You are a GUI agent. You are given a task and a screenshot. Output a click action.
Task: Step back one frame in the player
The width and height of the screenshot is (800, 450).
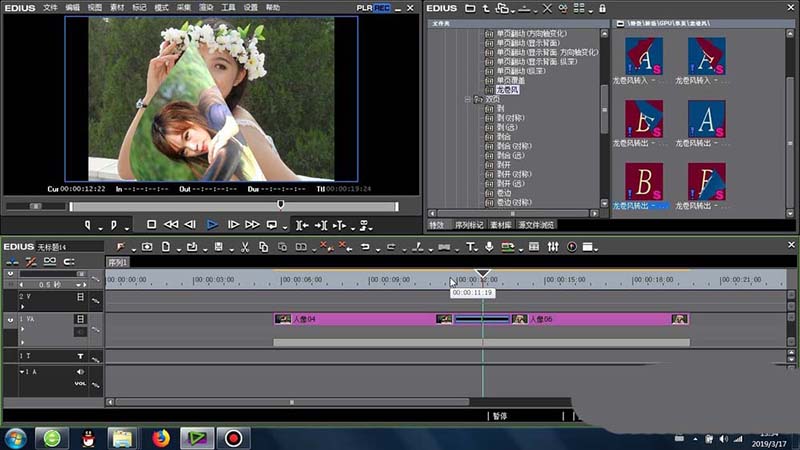coord(190,224)
